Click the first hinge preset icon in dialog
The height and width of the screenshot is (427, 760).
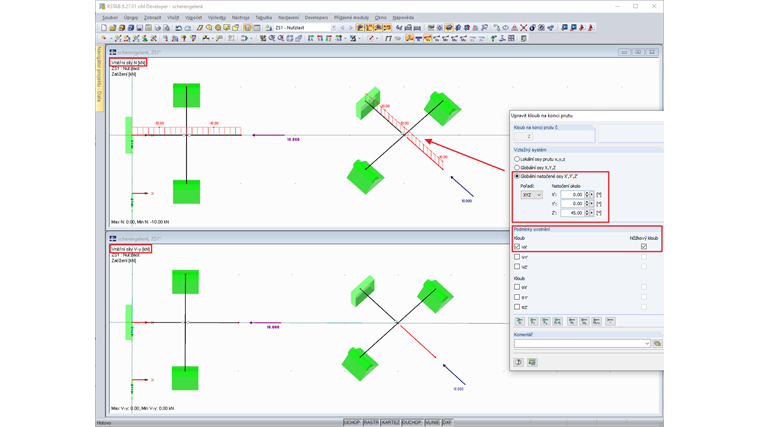pyautogui.click(x=520, y=321)
